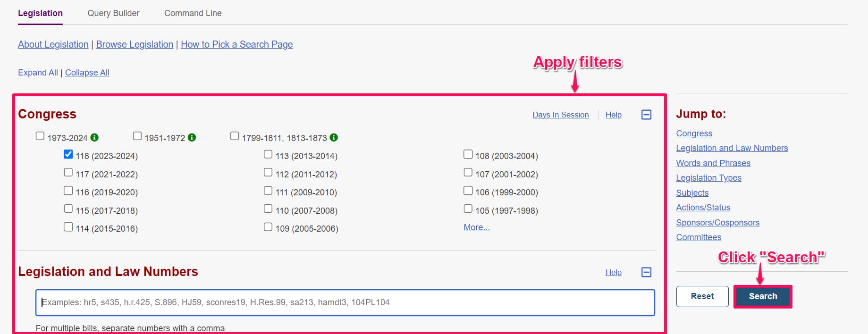Image resolution: width=868 pixels, height=334 pixels.
Task: Show more Congress options via More...
Action: [x=476, y=227]
